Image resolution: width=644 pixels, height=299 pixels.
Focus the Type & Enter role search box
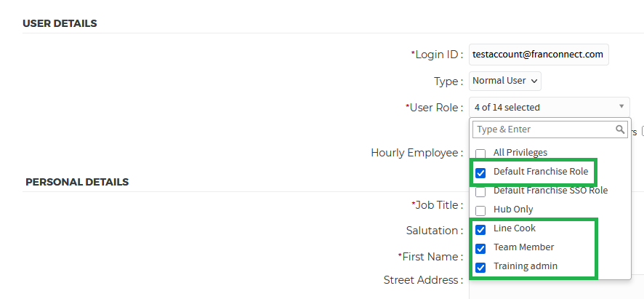543,129
